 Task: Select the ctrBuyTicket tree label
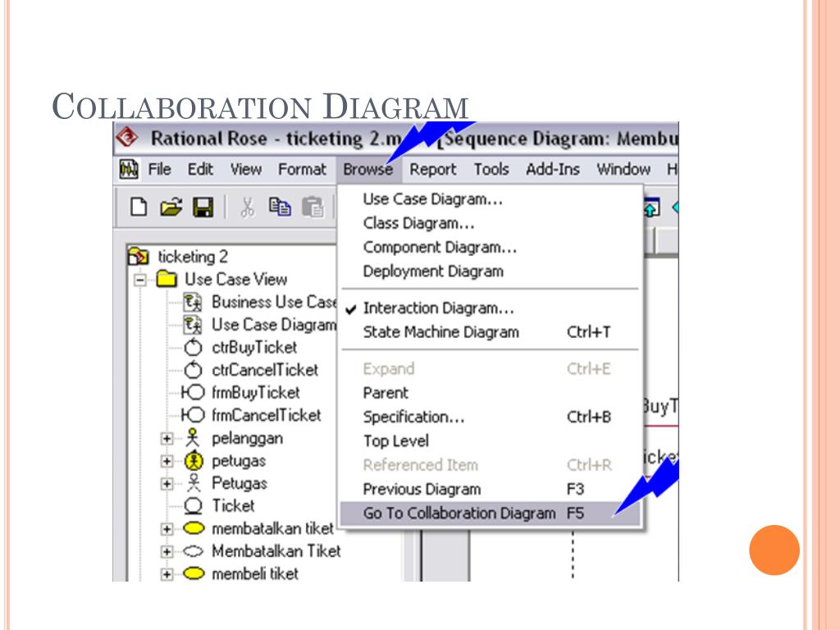click(x=254, y=347)
